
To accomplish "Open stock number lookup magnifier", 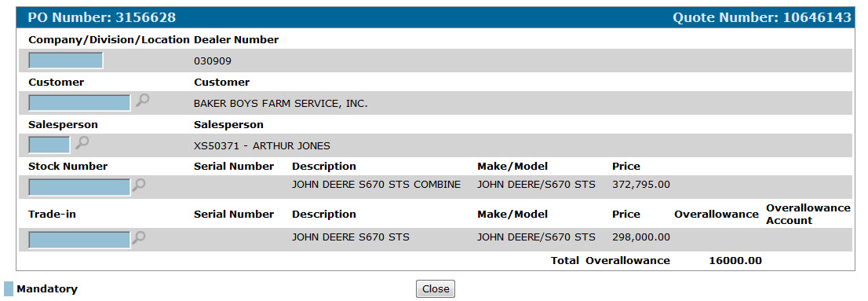I will click(x=139, y=185).
